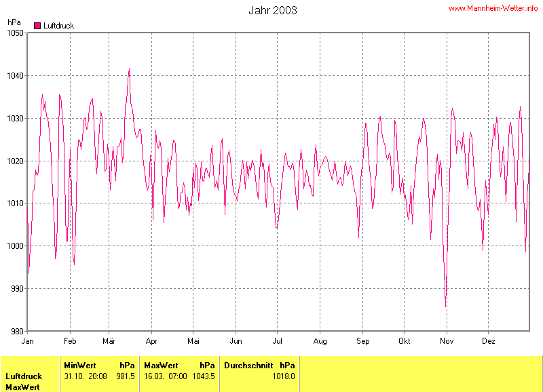This screenshot has width=543, height=392.
Task: Click the MaxWert column header in the table
Action: point(161,365)
